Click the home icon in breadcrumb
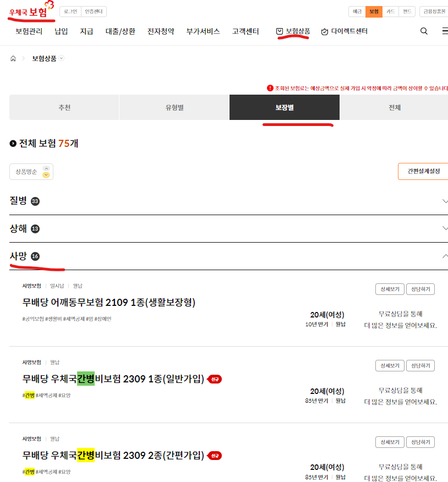 pos(13,58)
